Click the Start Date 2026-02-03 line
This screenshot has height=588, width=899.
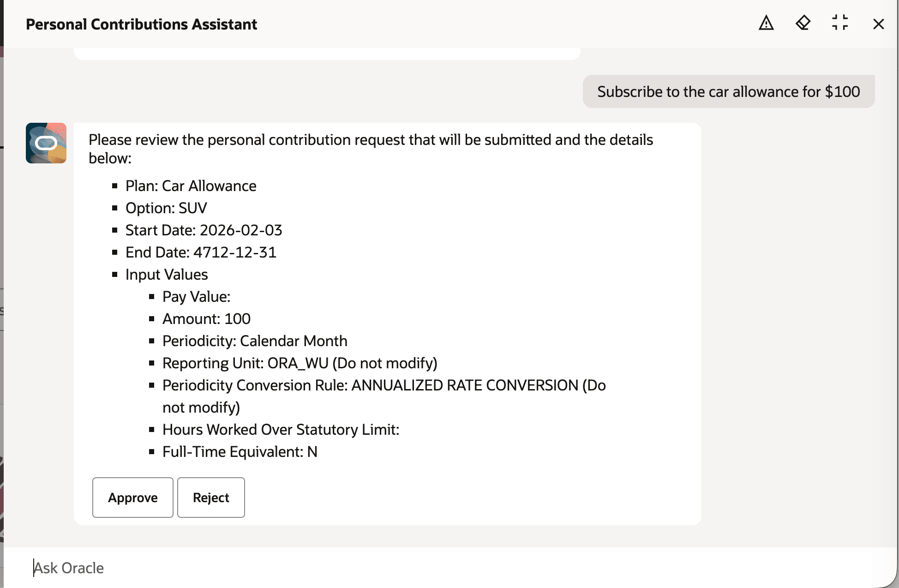pyautogui.click(x=204, y=230)
